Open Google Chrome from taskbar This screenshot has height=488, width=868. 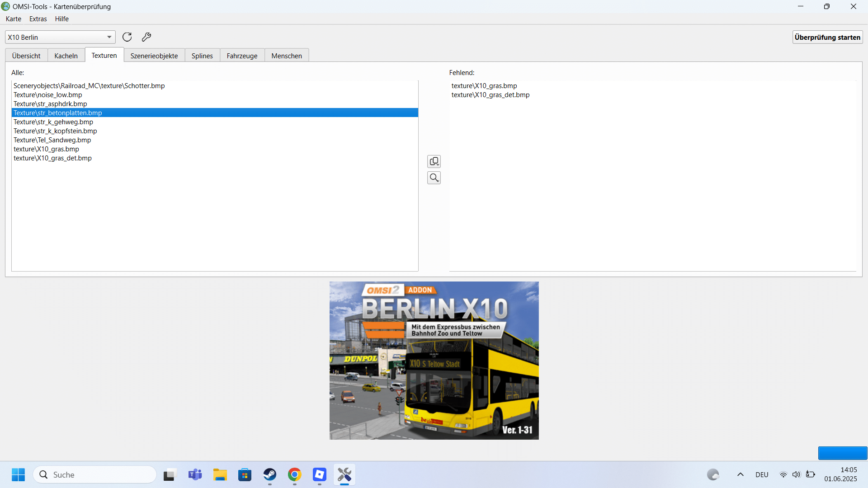(x=295, y=475)
